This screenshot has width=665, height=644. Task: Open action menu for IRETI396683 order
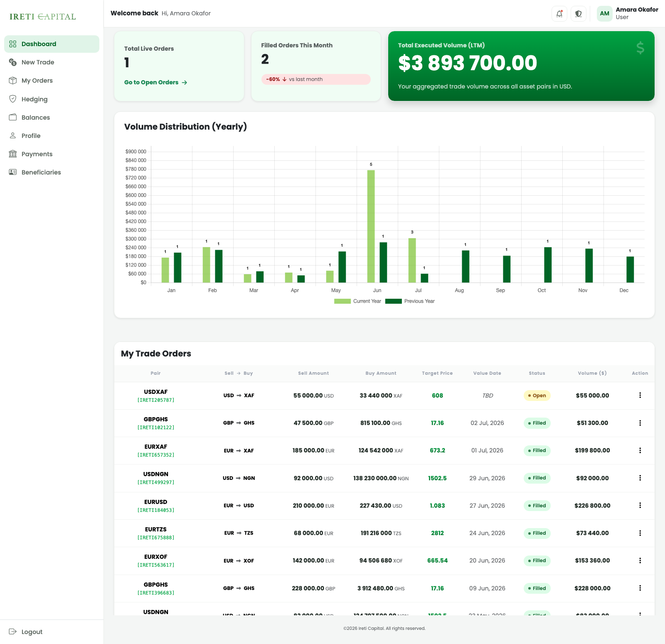pos(640,588)
